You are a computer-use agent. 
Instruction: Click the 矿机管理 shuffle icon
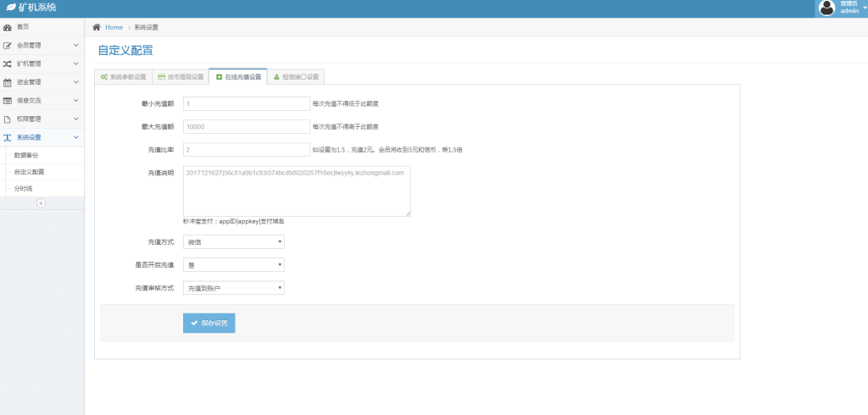coord(8,64)
